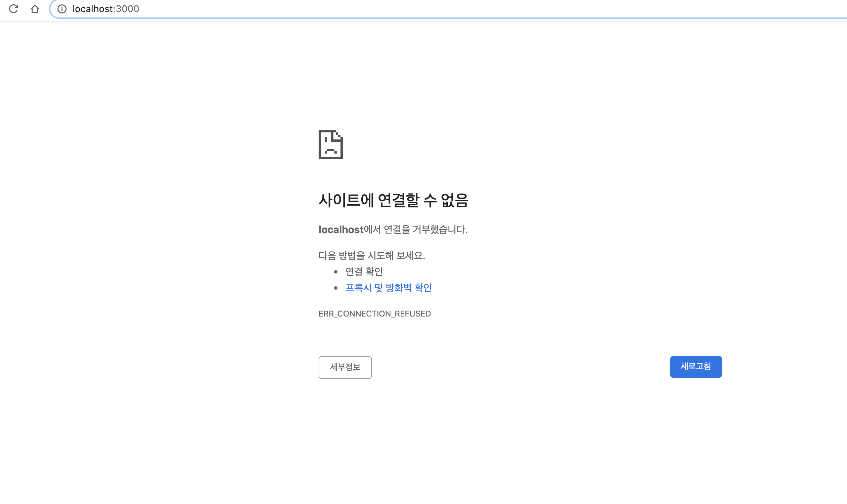Click the home icon in toolbar
The image size is (847, 504).
35,8
